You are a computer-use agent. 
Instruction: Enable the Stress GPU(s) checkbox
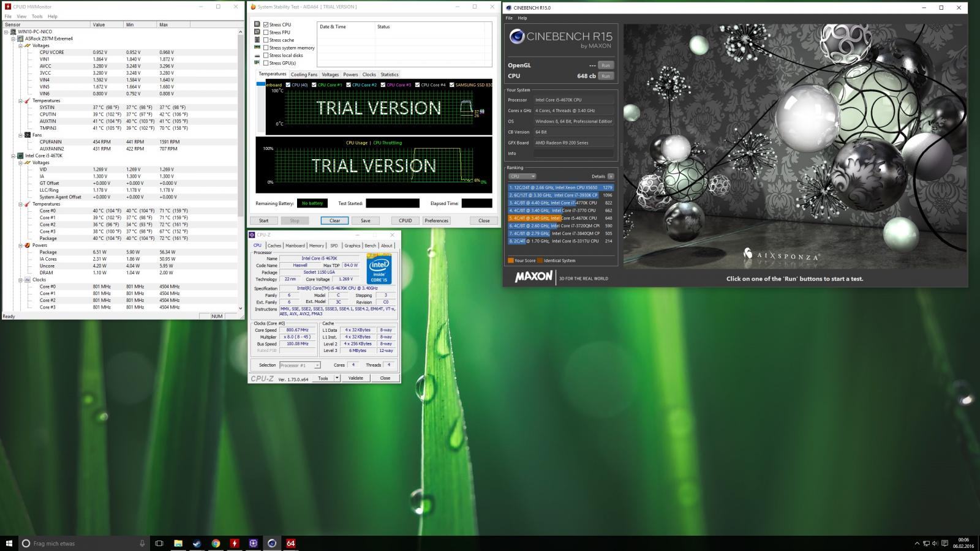pyautogui.click(x=266, y=62)
